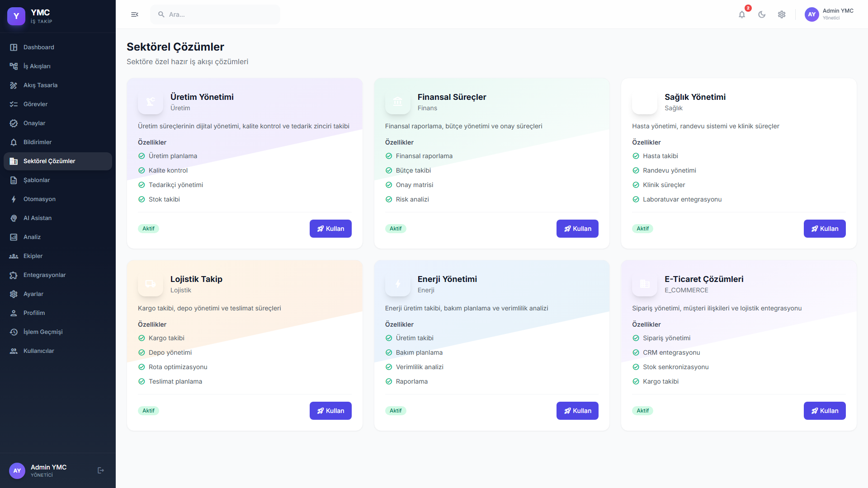Click the Analiz chart icon
868x488 pixels.
(14, 237)
